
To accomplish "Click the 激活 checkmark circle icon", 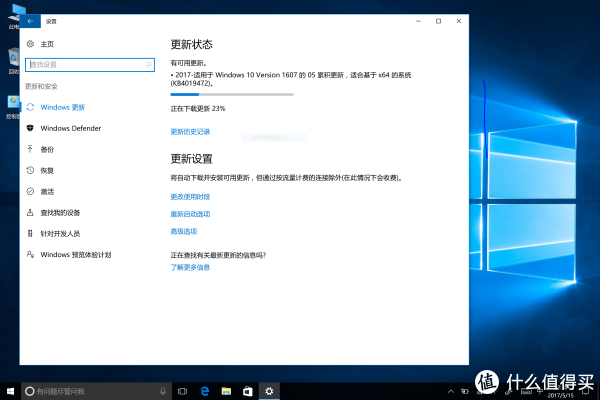I will 30,191.
